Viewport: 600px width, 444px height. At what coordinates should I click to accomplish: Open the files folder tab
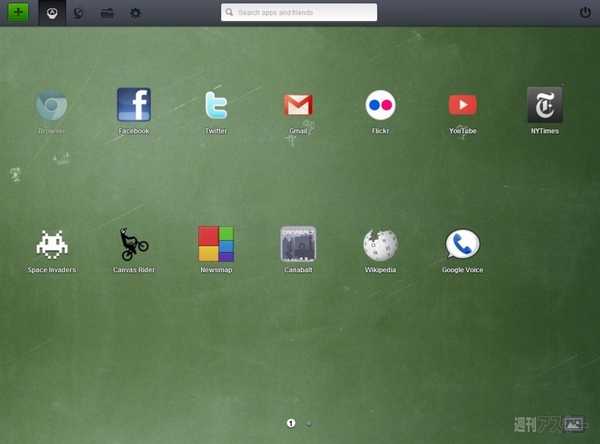[107, 13]
